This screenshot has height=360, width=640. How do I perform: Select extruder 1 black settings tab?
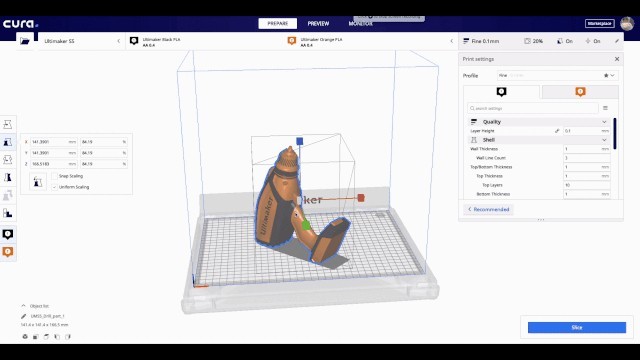click(501, 92)
